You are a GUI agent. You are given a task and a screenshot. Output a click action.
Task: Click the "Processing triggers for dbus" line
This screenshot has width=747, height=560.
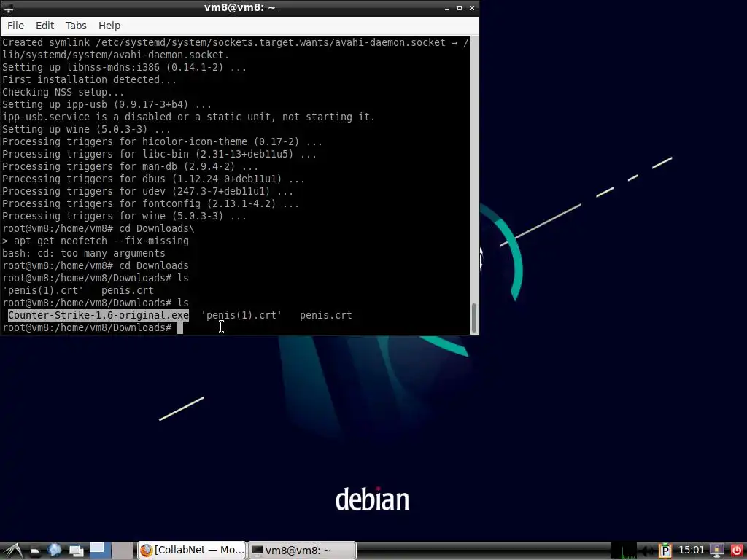click(x=153, y=179)
